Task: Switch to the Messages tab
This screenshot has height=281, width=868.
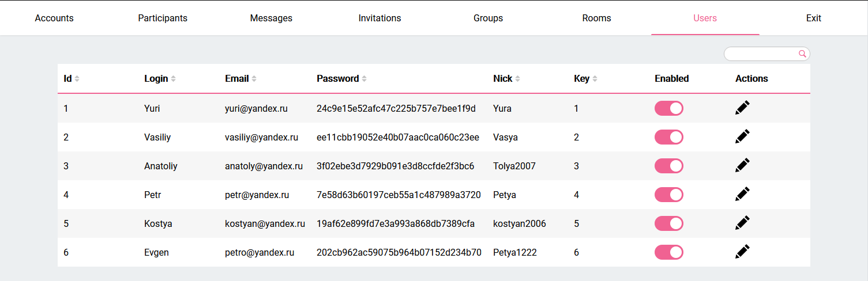Action: pos(271,18)
